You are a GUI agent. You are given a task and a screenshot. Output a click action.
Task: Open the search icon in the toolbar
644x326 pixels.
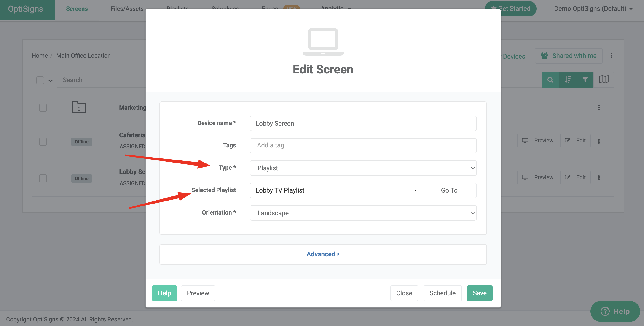pyautogui.click(x=550, y=80)
